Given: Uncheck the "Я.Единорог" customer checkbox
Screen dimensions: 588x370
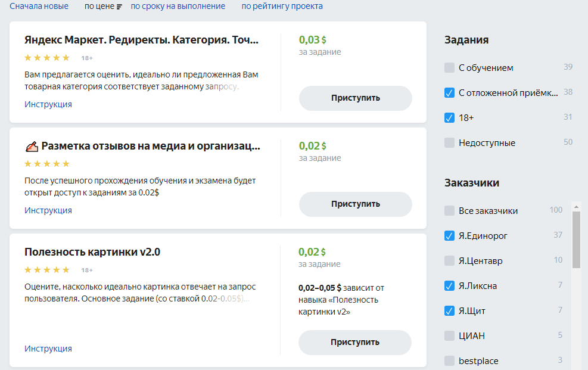Looking at the screenshot, I should pyautogui.click(x=449, y=235).
